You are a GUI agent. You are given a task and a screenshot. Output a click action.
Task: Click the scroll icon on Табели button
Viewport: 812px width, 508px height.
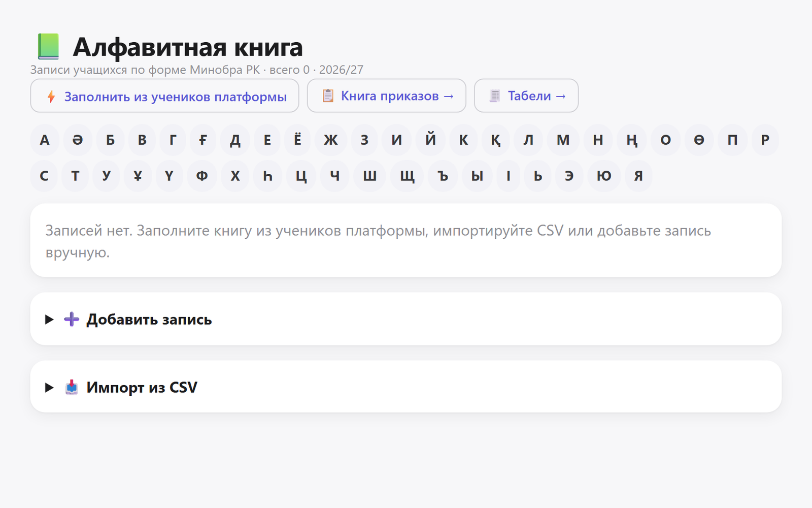[x=495, y=96]
